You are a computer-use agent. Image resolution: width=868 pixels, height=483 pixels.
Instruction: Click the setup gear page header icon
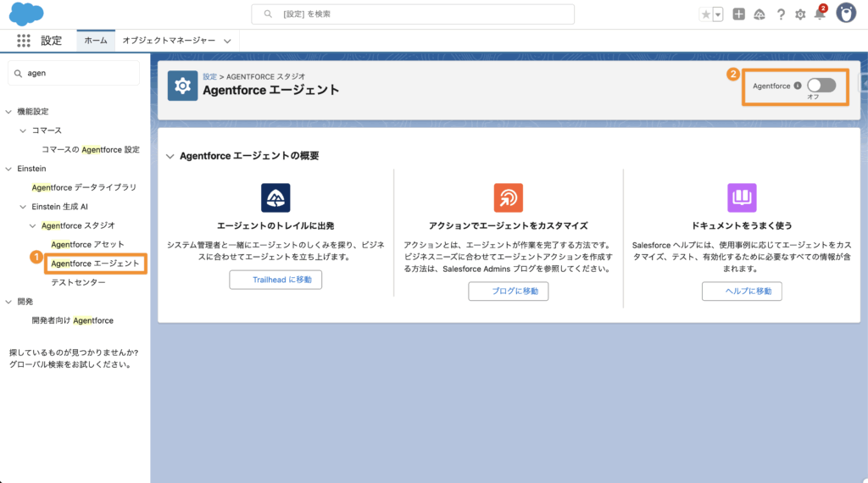point(183,86)
